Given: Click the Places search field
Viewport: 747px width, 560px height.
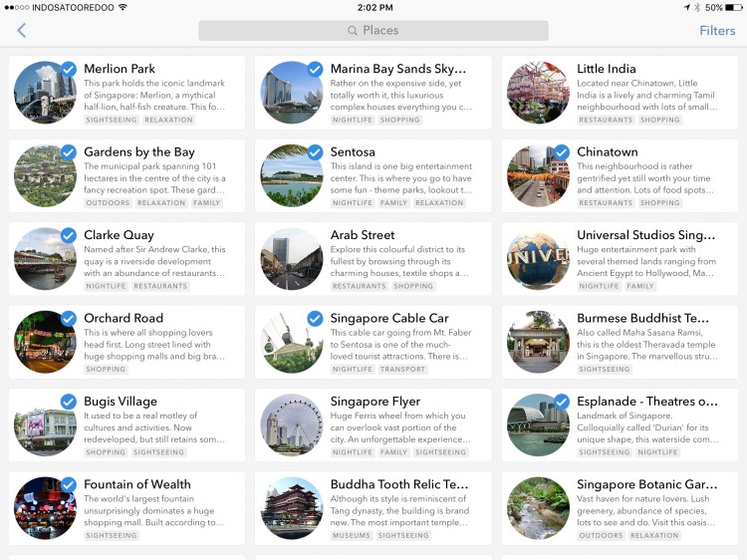Looking at the screenshot, I should [373, 31].
